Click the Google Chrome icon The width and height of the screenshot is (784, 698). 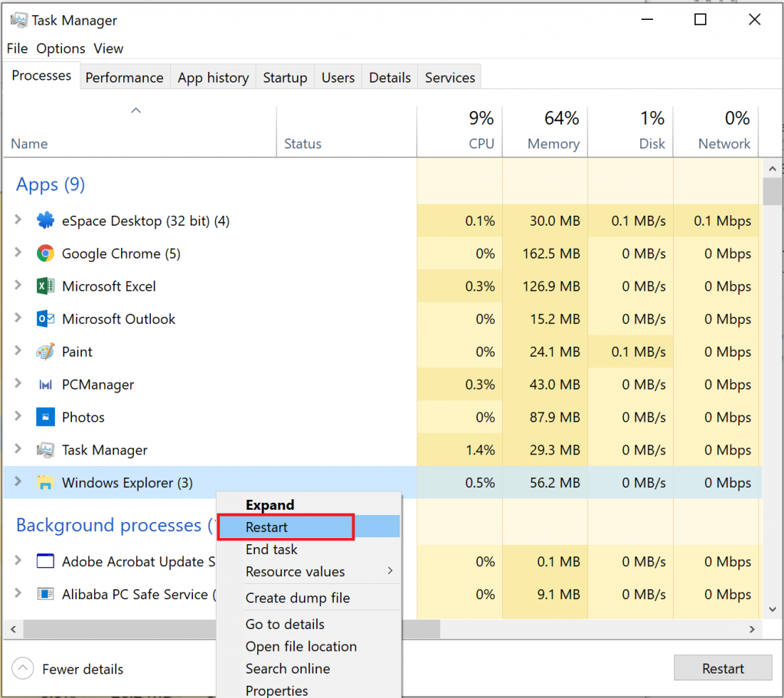point(45,253)
